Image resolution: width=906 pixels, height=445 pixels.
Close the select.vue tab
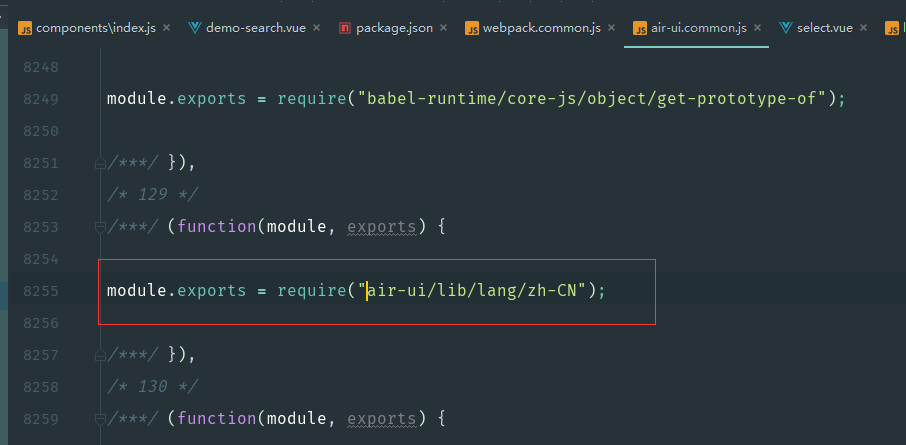point(863,28)
